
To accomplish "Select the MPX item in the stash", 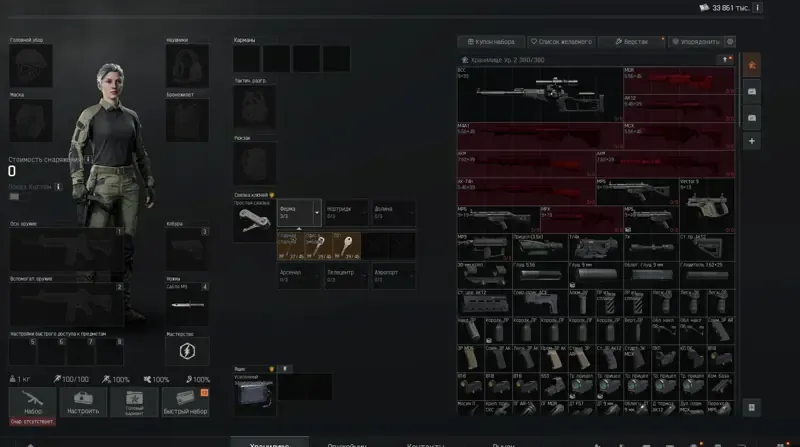I will (x=582, y=219).
